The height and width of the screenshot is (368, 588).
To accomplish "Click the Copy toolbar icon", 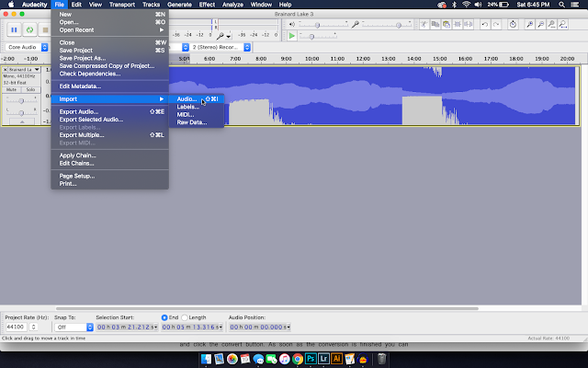I will [435, 25].
